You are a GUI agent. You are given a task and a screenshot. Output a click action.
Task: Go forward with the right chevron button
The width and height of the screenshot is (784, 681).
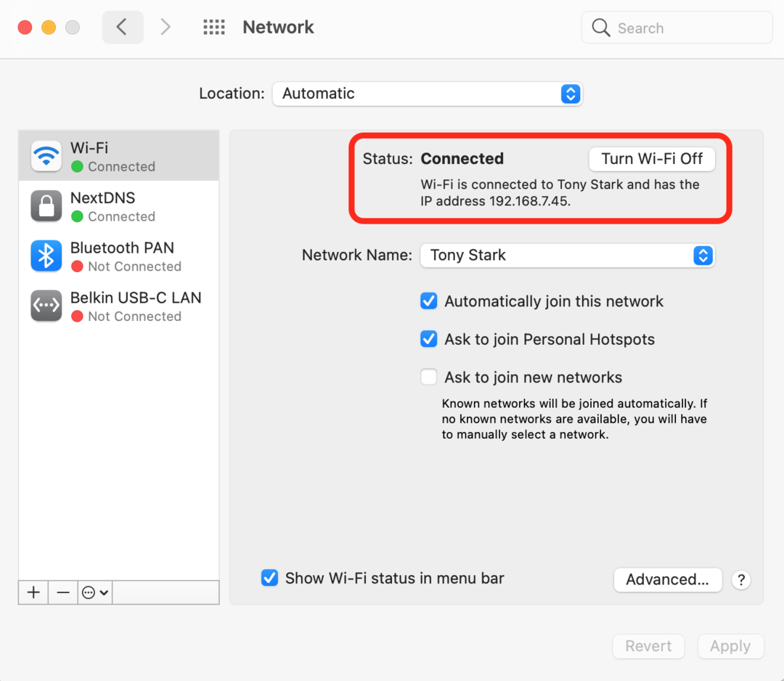tap(166, 27)
